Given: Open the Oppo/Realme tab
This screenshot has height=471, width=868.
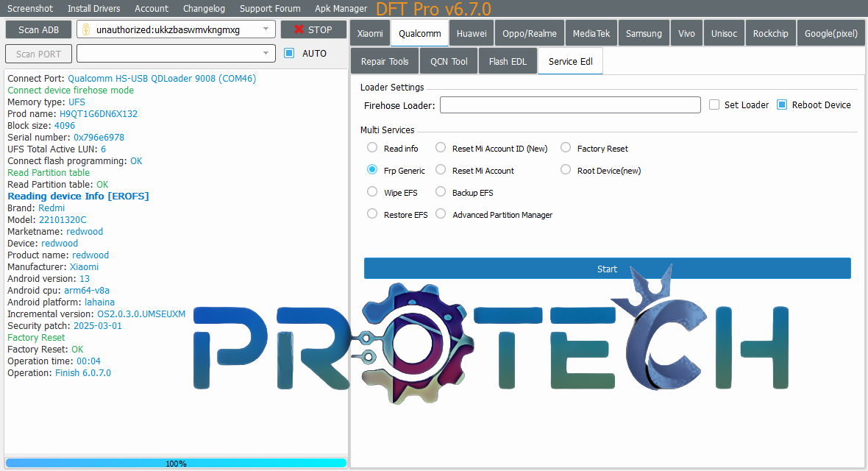Looking at the screenshot, I should click(x=529, y=33).
